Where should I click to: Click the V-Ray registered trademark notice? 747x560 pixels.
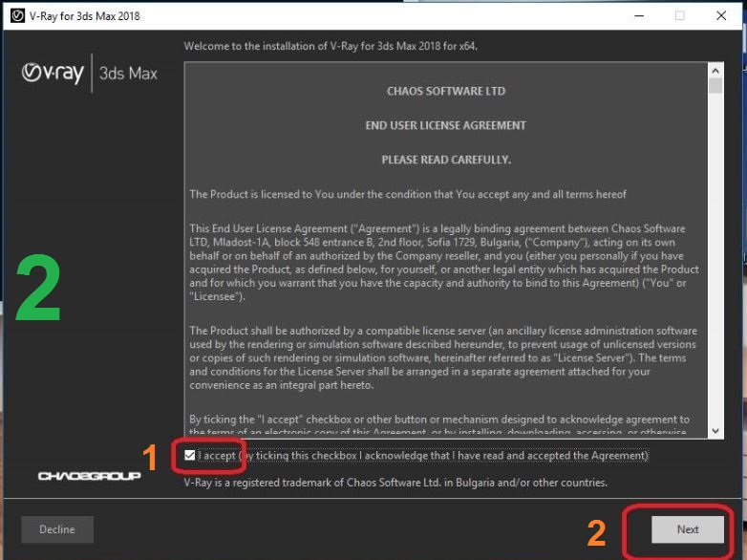pos(395,483)
